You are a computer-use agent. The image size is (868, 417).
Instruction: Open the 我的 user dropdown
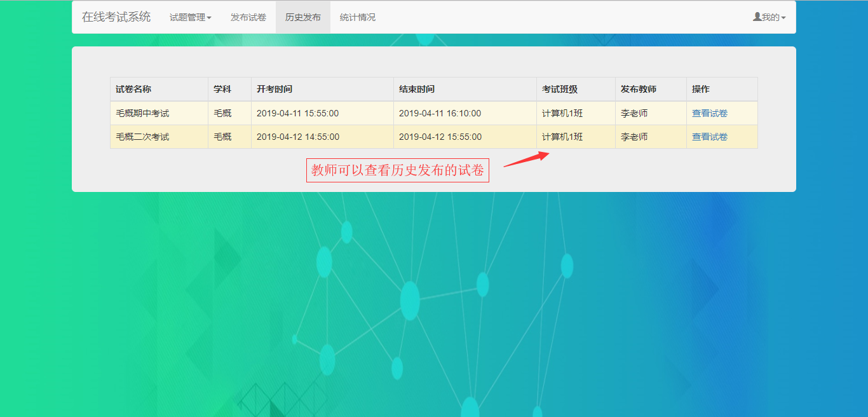pyautogui.click(x=770, y=17)
